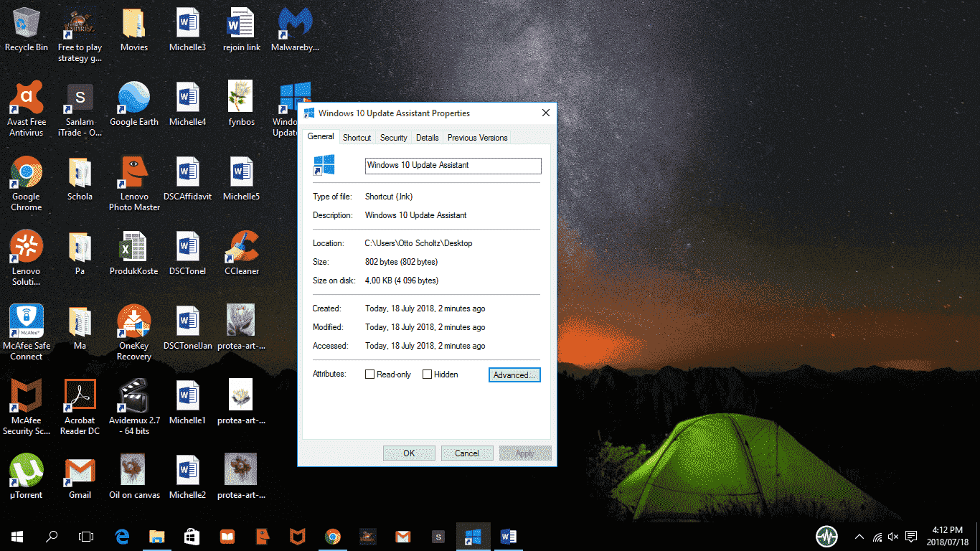The image size is (980, 551).
Task: Select the Free to play strategy game shortcut
Action: pos(80,34)
